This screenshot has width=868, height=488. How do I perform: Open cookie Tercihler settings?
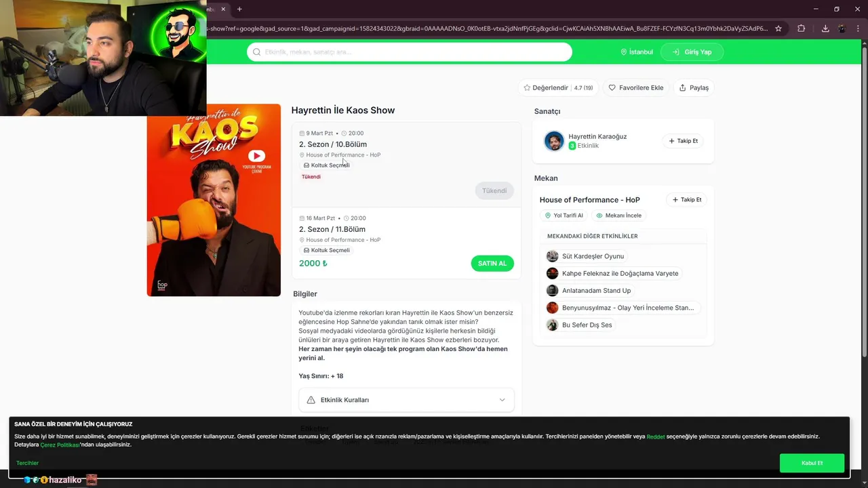point(28,463)
